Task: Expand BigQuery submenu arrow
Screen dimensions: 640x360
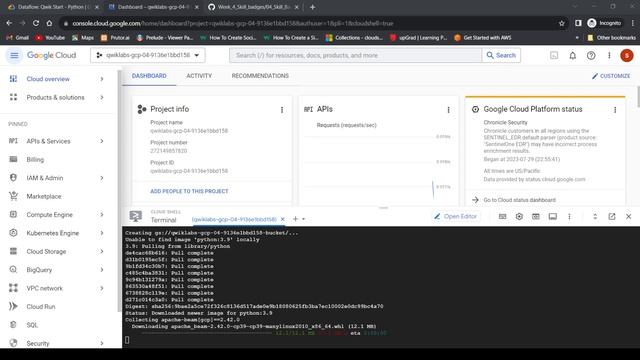Action: pyautogui.click(x=102, y=269)
